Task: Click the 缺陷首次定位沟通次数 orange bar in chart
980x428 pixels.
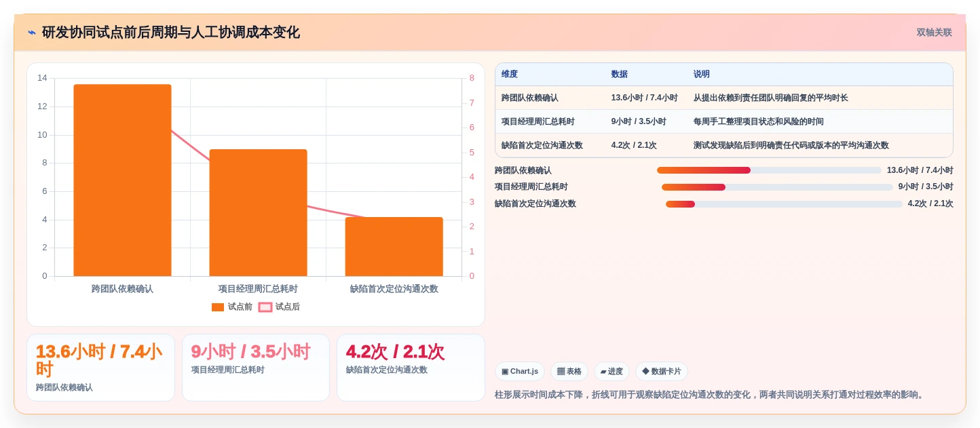Action: coord(394,247)
